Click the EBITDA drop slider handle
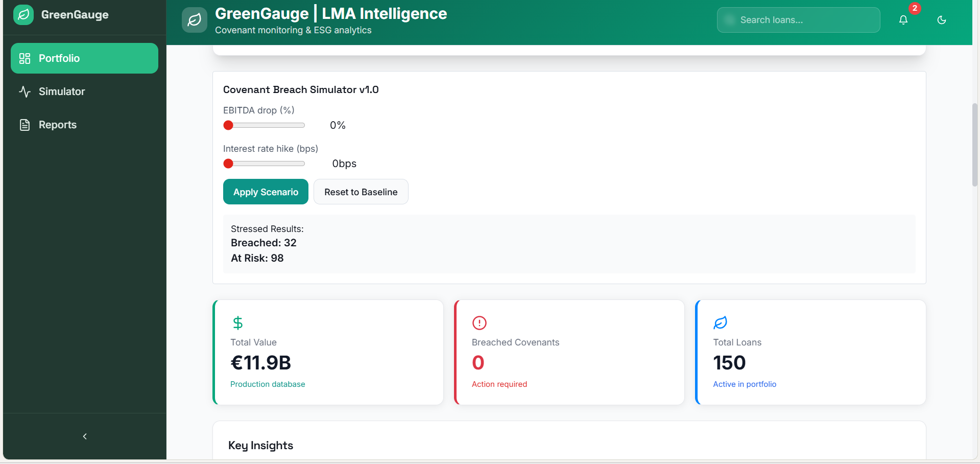The width and height of the screenshot is (980, 464). click(228, 125)
